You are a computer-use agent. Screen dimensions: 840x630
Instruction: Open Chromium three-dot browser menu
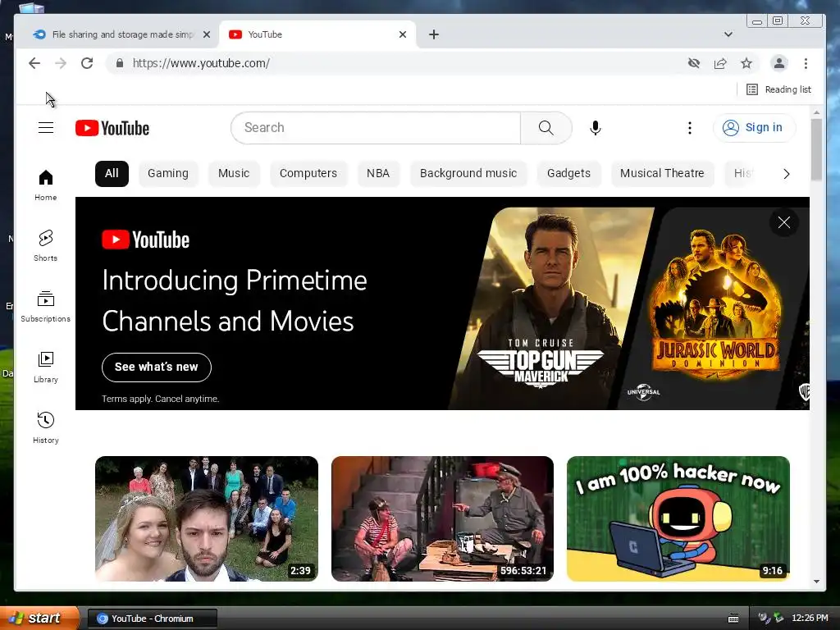coord(806,63)
